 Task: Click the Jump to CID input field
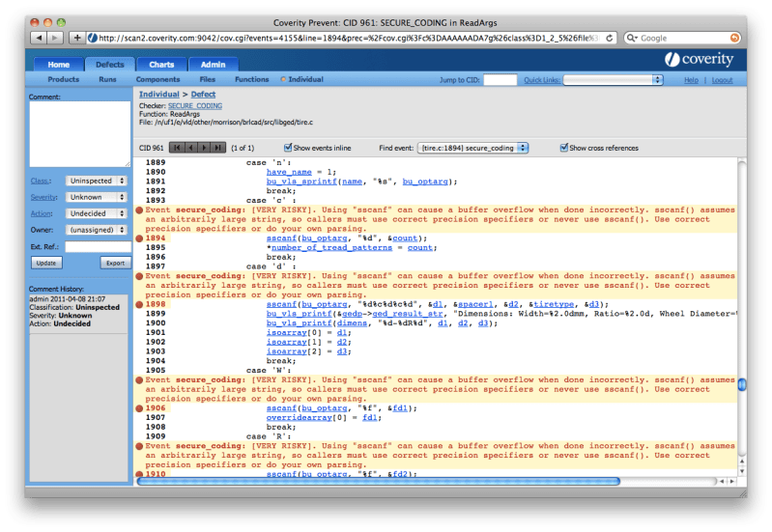(500, 80)
